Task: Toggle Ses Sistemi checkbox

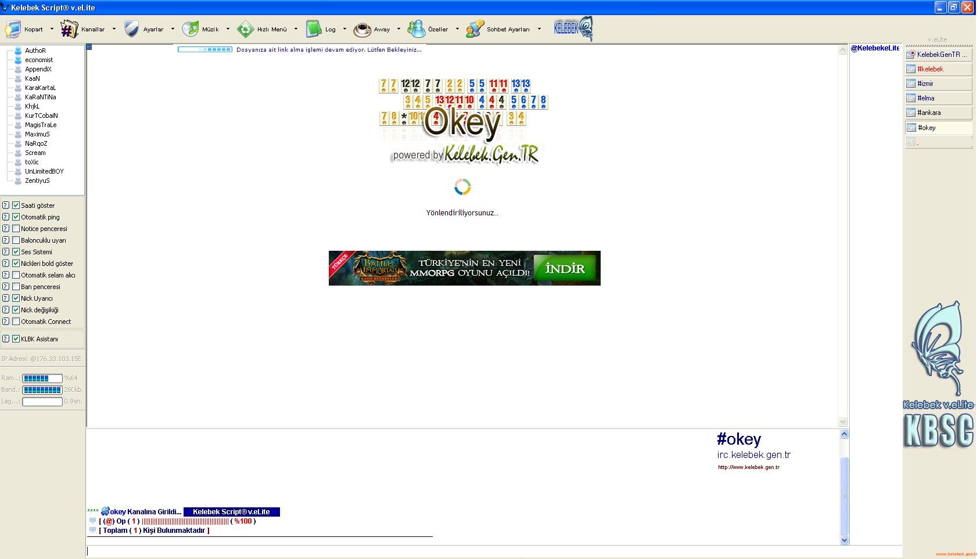Action: [x=16, y=251]
